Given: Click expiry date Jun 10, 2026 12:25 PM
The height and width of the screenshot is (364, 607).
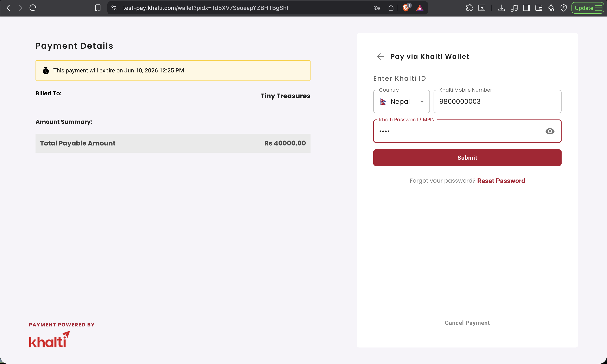Looking at the screenshot, I should point(154,71).
